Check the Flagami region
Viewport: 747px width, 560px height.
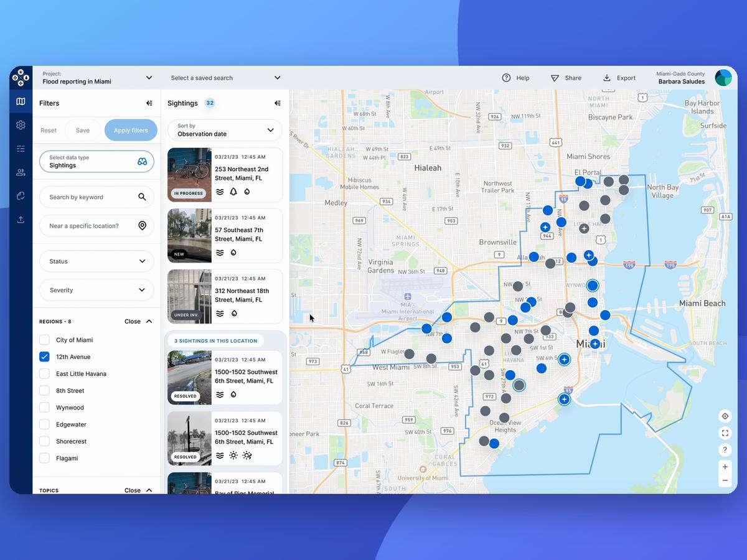44,458
